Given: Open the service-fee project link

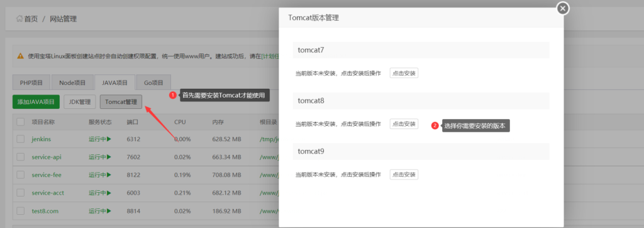Looking at the screenshot, I should pos(47,175).
